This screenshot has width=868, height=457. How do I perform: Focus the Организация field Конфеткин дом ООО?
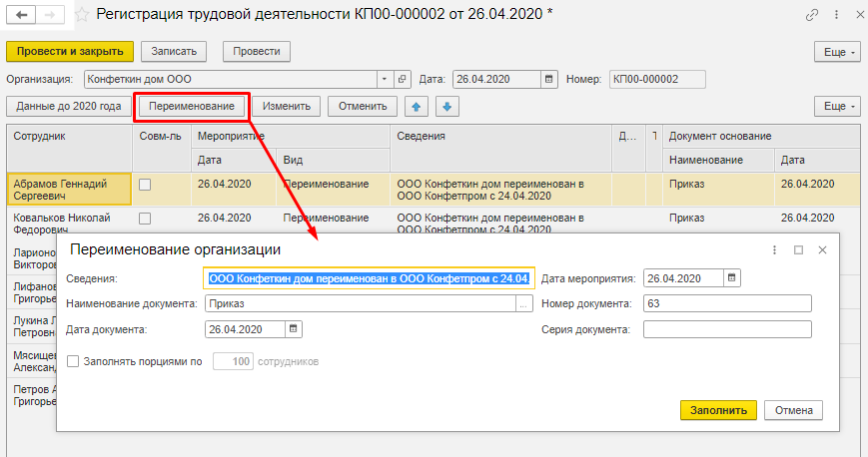point(231,79)
